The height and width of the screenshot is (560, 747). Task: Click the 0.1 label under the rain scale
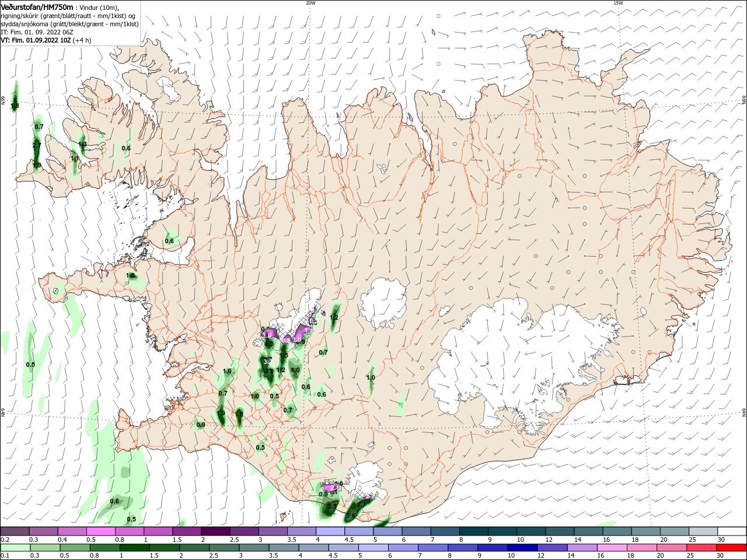click(x=5, y=556)
